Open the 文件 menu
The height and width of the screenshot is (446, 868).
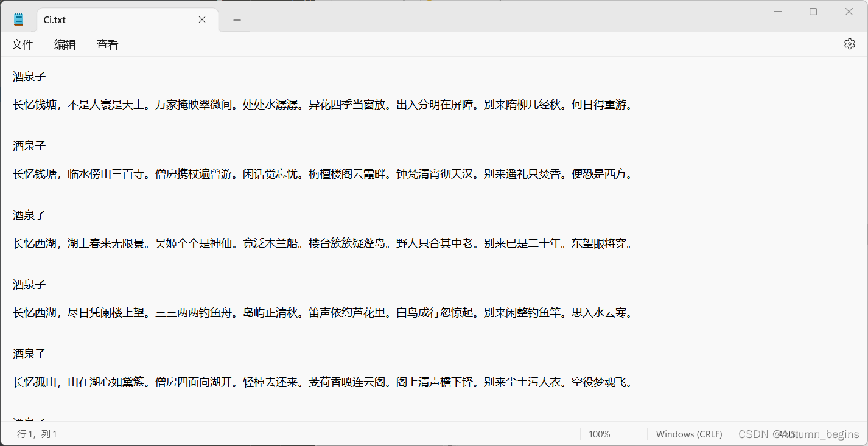pyautogui.click(x=23, y=44)
